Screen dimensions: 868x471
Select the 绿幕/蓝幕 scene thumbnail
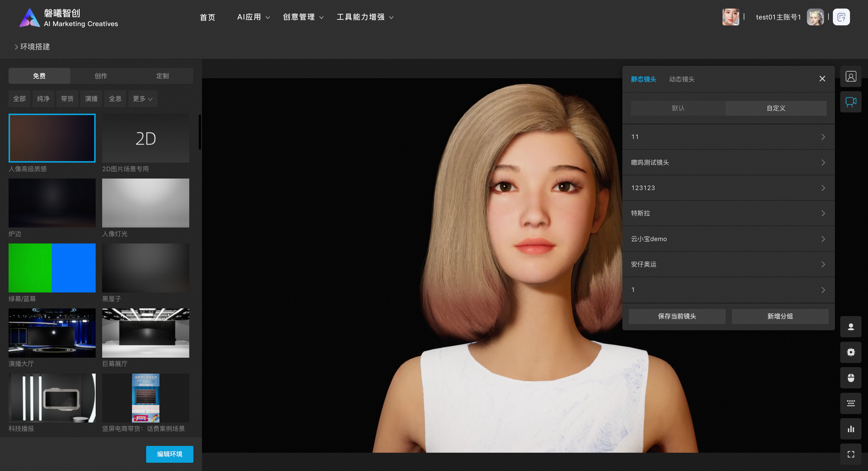(x=52, y=268)
